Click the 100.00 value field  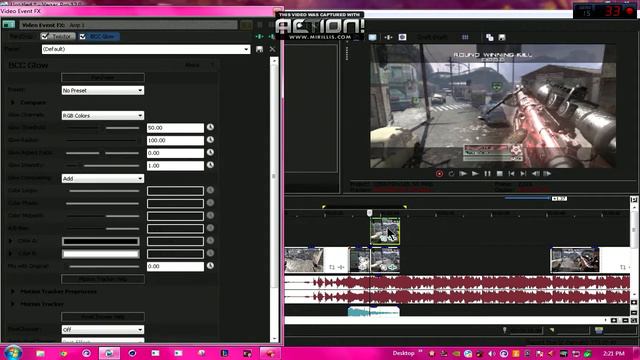click(x=175, y=140)
